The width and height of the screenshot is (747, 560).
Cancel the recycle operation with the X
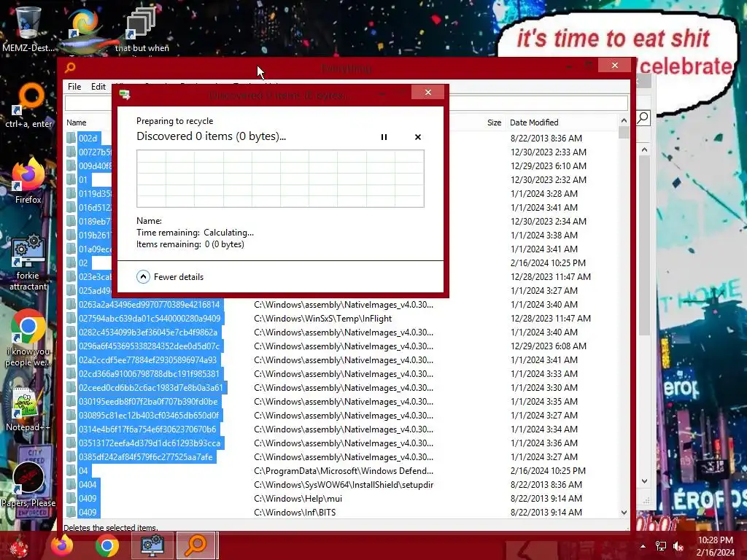[x=418, y=137]
